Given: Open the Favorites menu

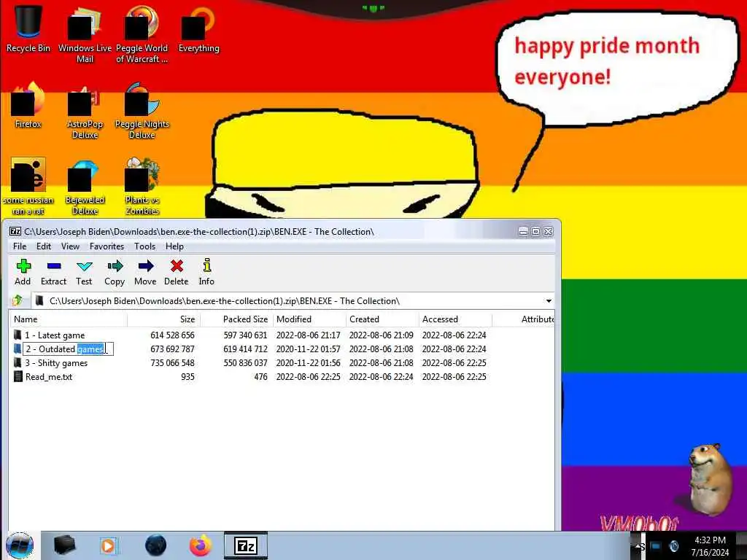Looking at the screenshot, I should 107,246.
